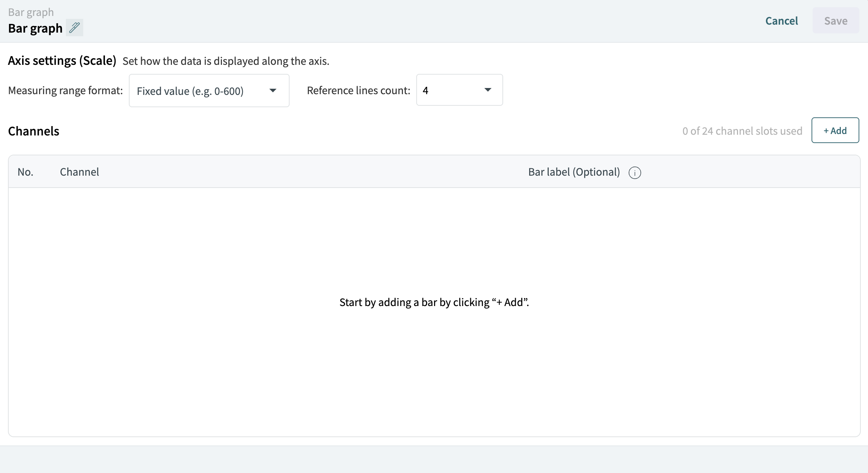The image size is (868, 473).
Task: Click the Save button
Action: point(836,21)
